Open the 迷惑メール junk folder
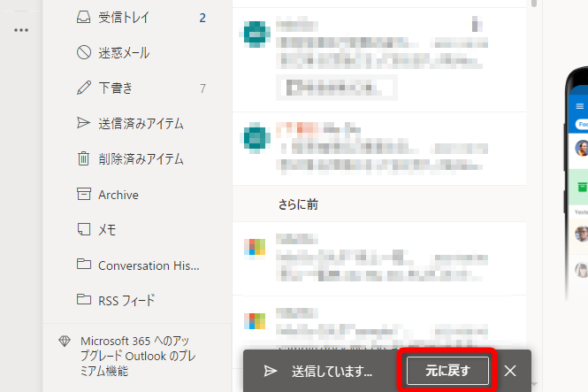The image size is (588, 392). 138,52
